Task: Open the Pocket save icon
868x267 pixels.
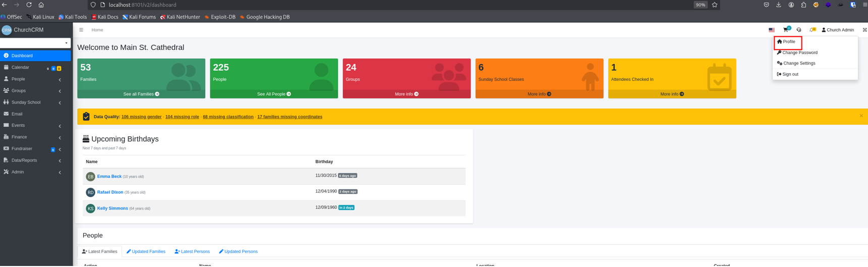Action: (x=766, y=5)
